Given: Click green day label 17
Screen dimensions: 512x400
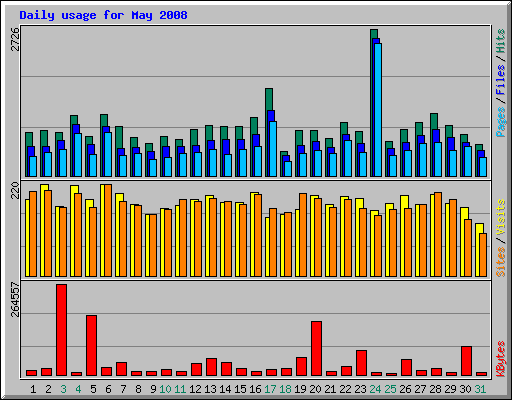Looking at the screenshot, I should click(270, 389).
